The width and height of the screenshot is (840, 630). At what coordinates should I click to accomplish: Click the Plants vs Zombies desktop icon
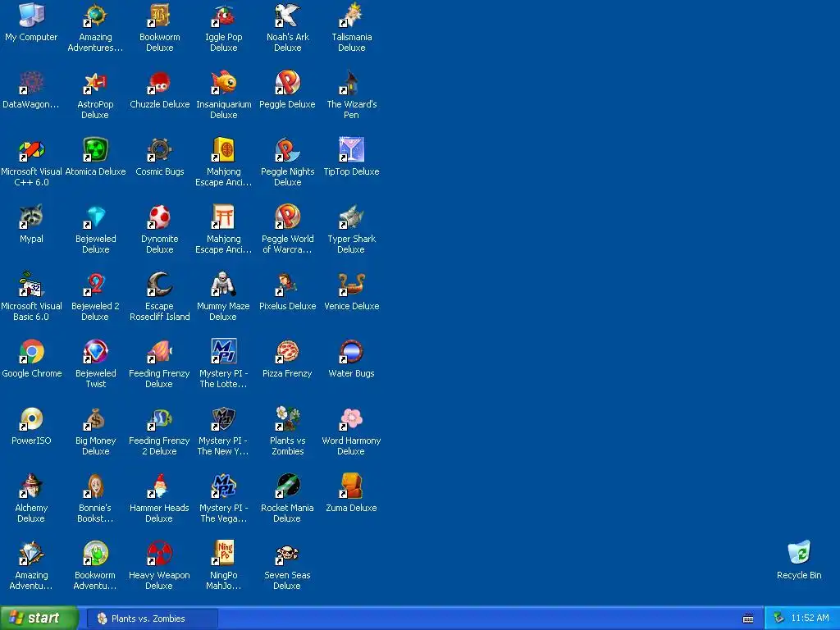[x=287, y=418]
